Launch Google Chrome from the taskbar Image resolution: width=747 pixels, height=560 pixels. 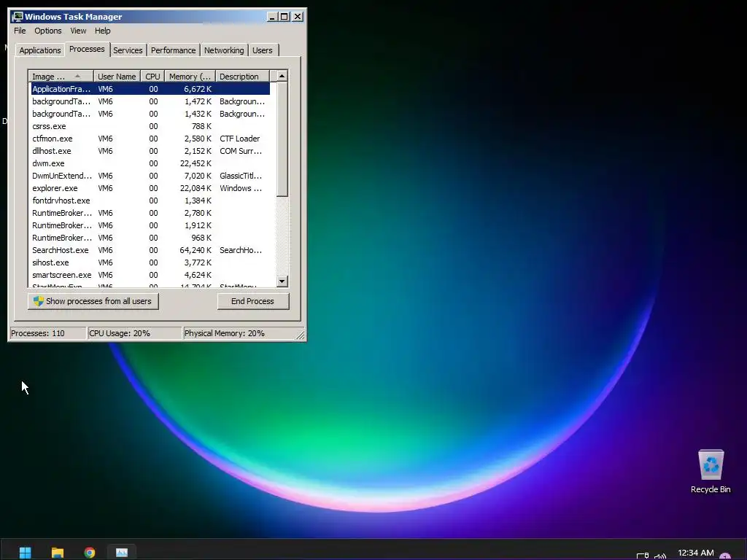click(90, 553)
